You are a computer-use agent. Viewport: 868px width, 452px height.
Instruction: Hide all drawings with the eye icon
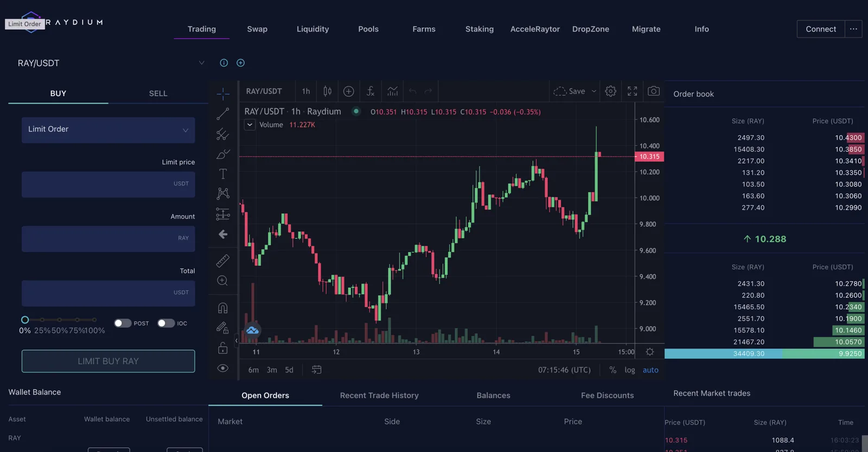click(222, 368)
